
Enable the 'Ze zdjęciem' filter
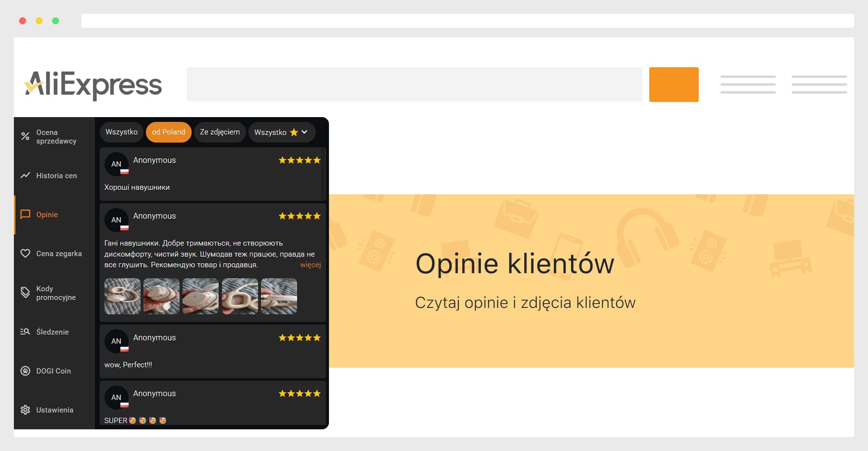pyautogui.click(x=220, y=132)
